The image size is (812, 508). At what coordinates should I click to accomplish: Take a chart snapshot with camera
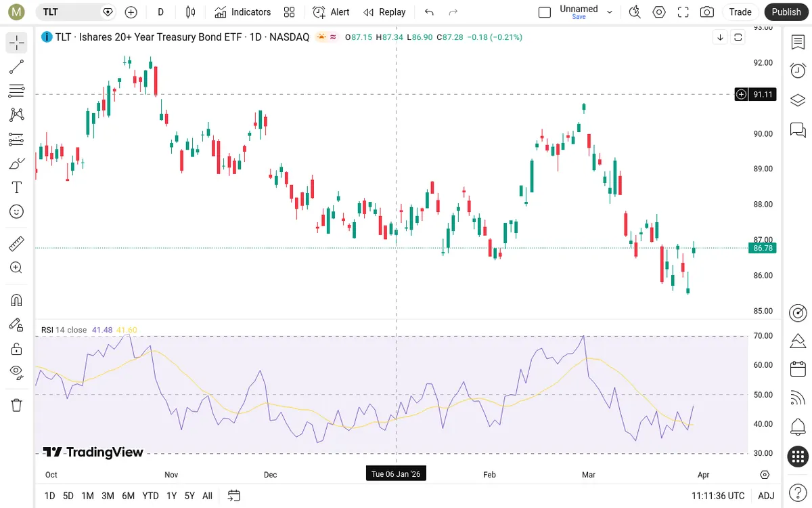coord(707,12)
